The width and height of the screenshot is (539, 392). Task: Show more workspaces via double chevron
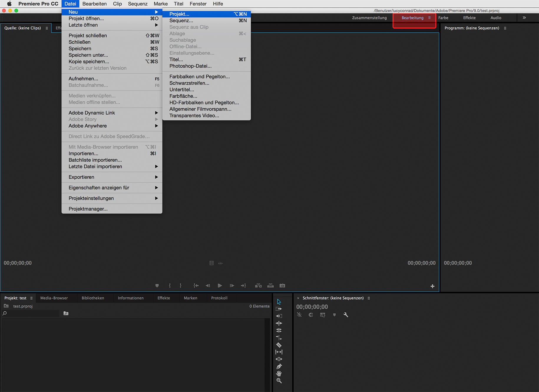pos(524,18)
